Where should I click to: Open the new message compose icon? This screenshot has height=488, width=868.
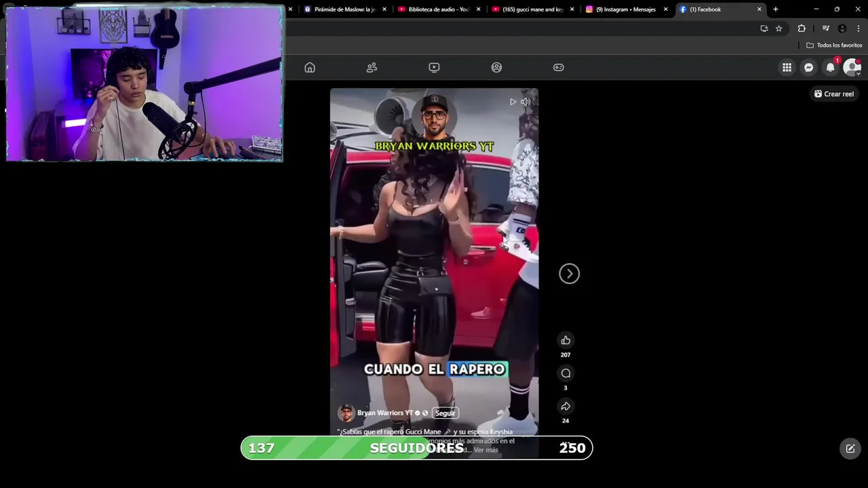[850, 448]
